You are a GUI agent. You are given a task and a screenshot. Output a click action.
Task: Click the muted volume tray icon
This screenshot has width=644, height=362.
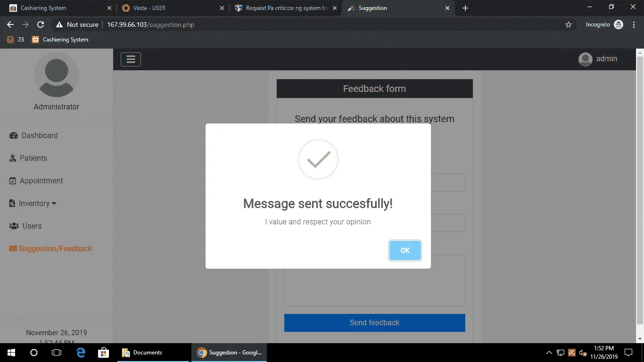click(583, 353)
